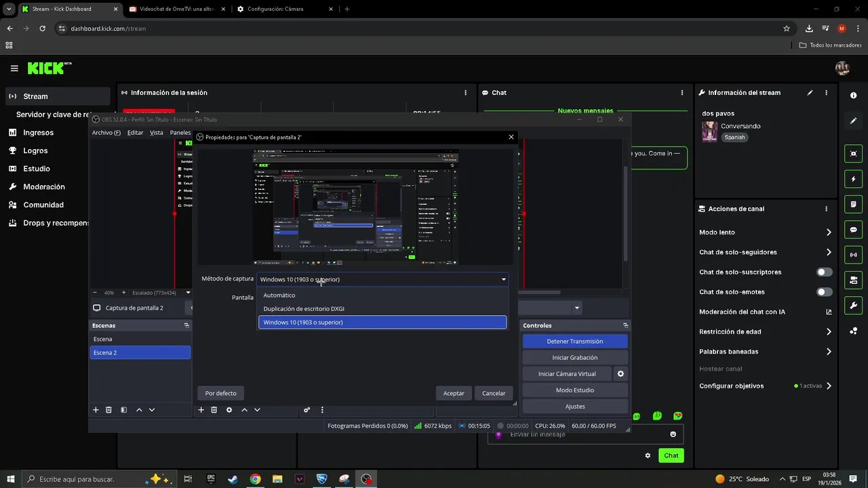This screenshot has height=488, width=868.
Task: Expand Restricción de edad settings
Action: [x=829, y=332]
